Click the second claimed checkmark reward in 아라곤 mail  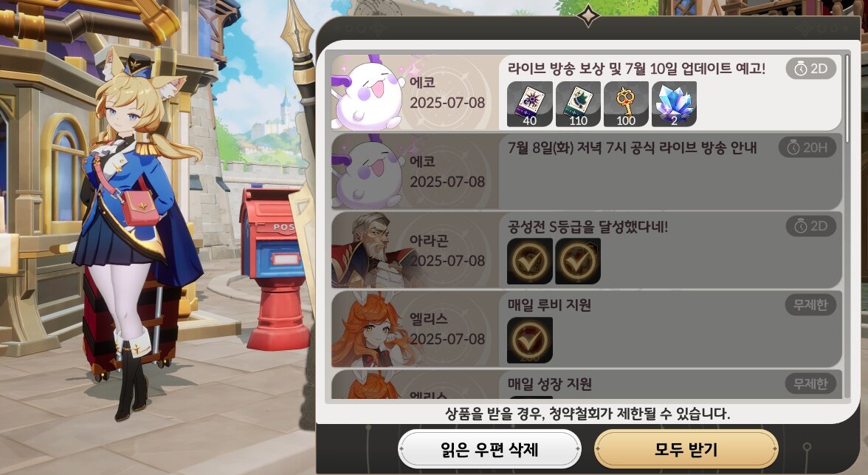(578, 261)
